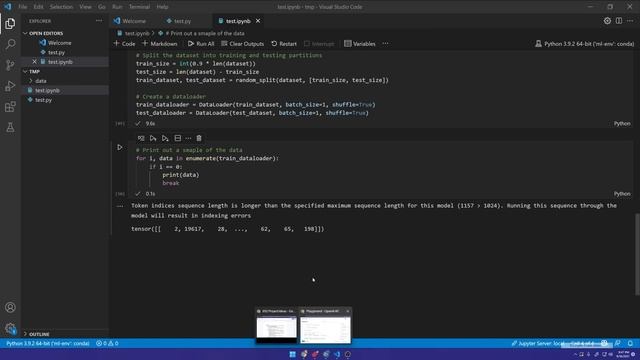
Task: Split editor right icon
Action: [x=619, y=21]
